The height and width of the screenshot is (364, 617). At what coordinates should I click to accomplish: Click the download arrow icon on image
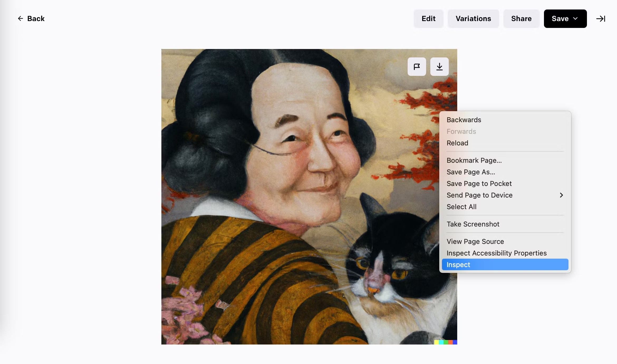(439, 67)
